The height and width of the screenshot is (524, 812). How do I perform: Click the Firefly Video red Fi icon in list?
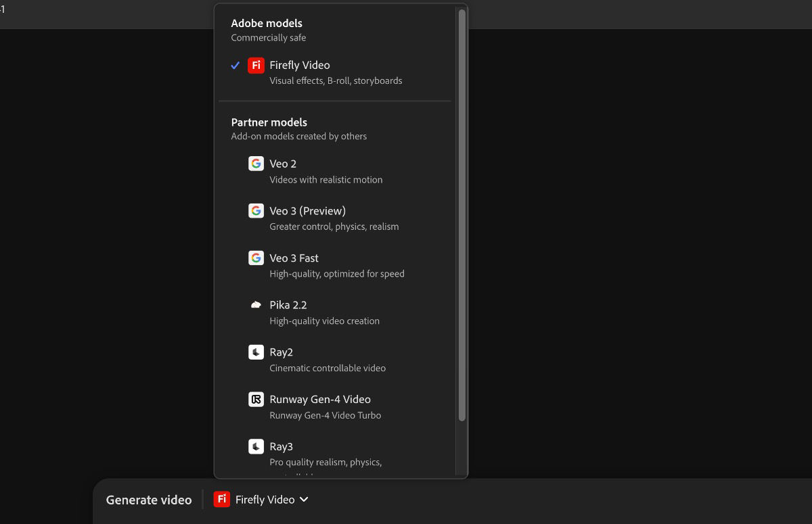[256, 66]
